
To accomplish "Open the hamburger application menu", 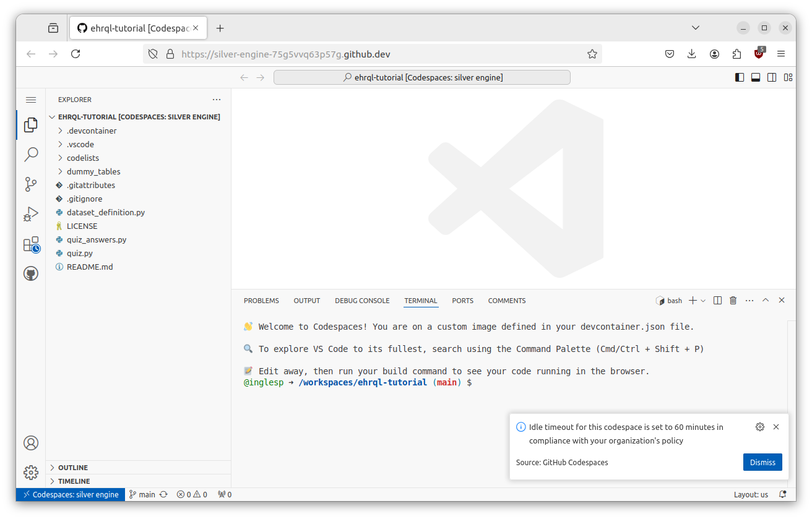I will [31, 100].
